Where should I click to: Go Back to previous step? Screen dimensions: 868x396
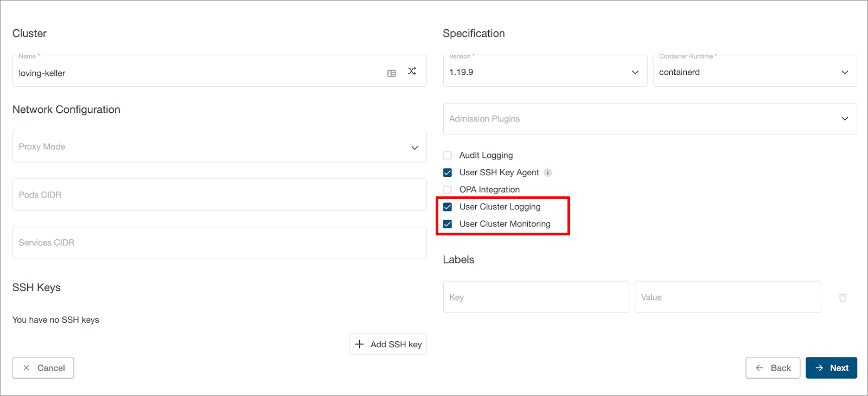tap(773, 368)
